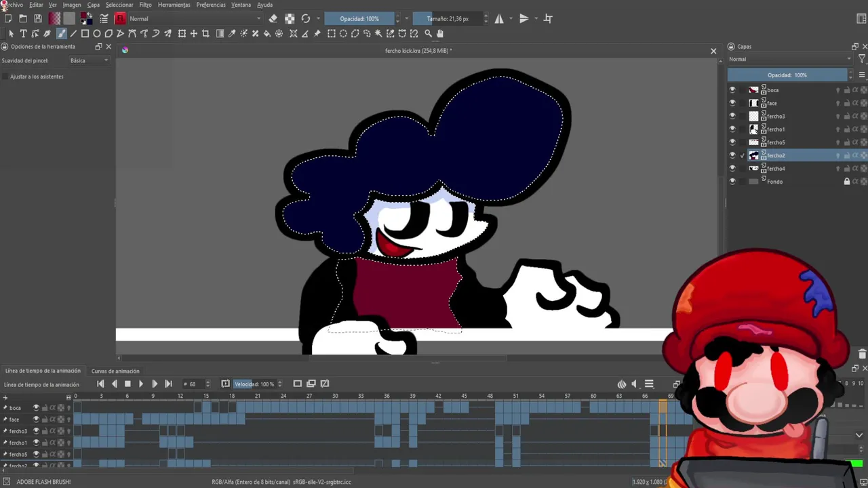The image size is (868, 488).
Task: Click the wrap around mode icon
Action: (548, 18)
